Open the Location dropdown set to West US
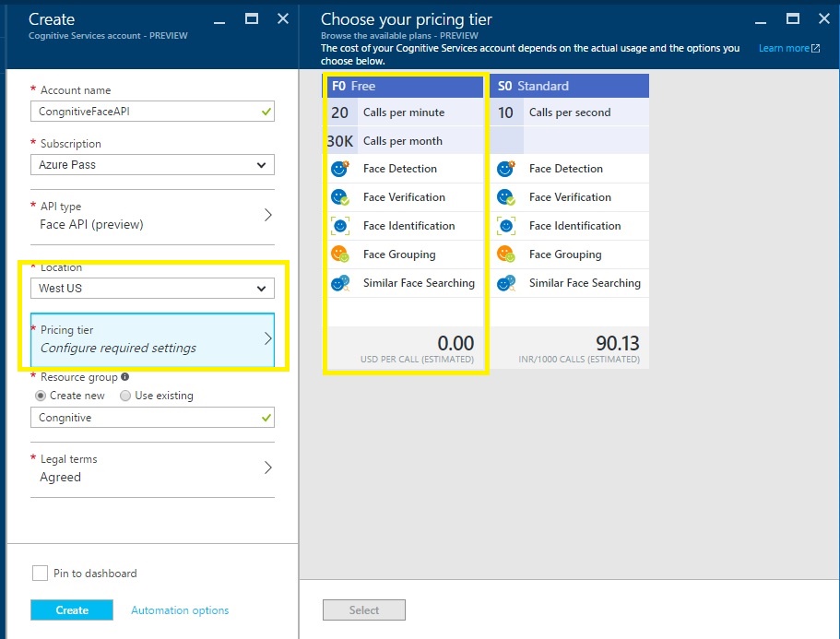This screenshot has height=639, width=840. point(152,288)
